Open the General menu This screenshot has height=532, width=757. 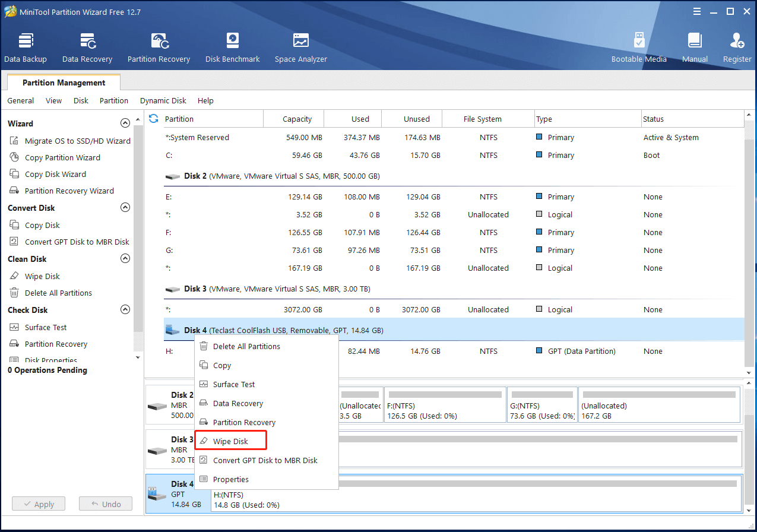click(20, 100)
